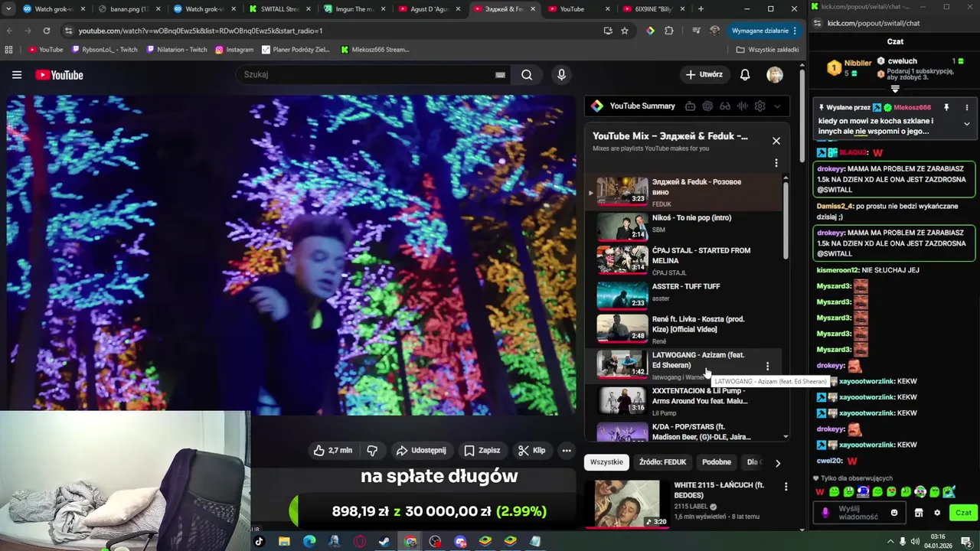Open Chrome apps grid icon in bookmarks bar
The width and height of the screenshot is (980, 551).
click(9, 50)
